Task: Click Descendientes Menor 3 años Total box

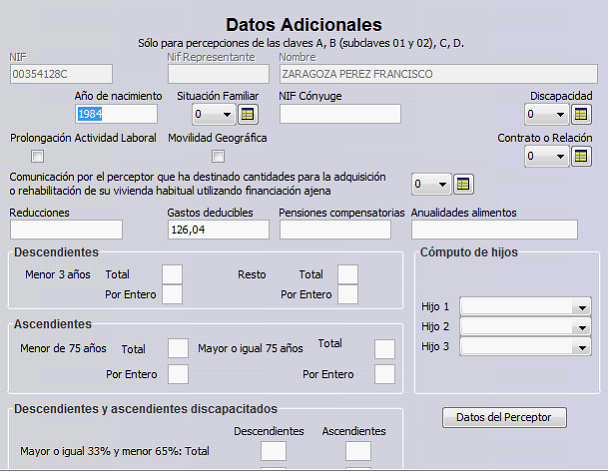Action: pyautogui.click(x=172, y=274)
